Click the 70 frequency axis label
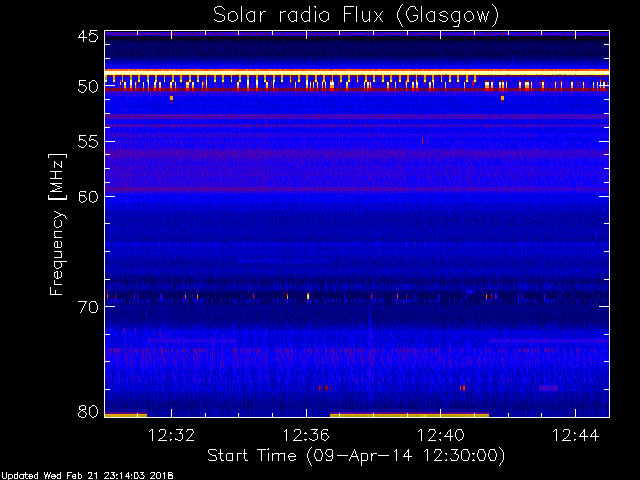The image size is (640, 480). (88, 307)
